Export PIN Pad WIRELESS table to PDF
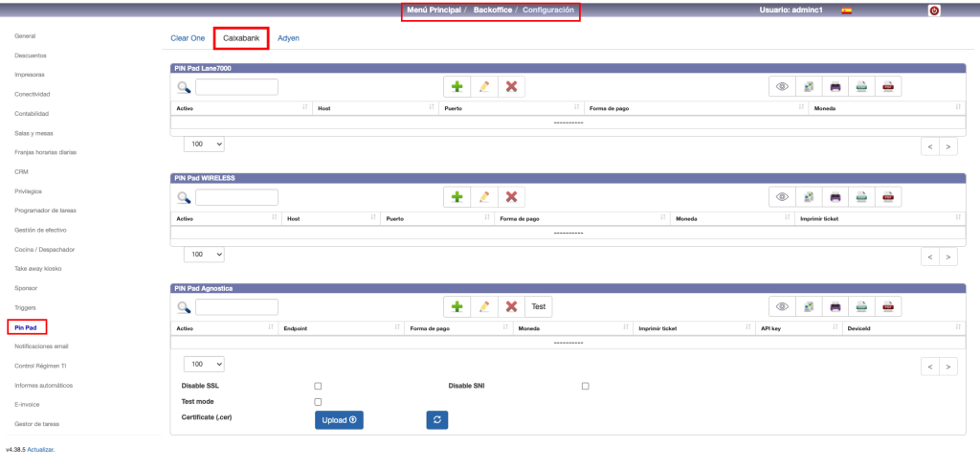Viewport: 980px width, 469px height. pyautogui.click(x=888, y=197)
